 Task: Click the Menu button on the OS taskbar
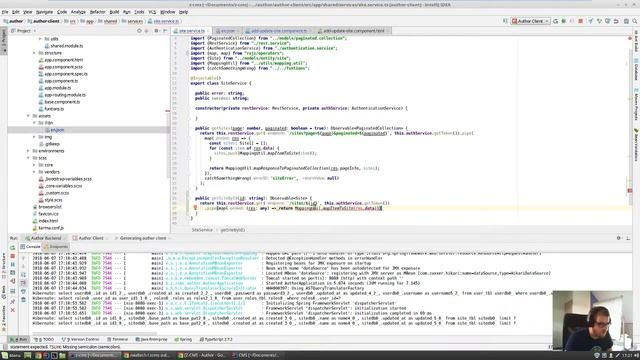point(11,356)
